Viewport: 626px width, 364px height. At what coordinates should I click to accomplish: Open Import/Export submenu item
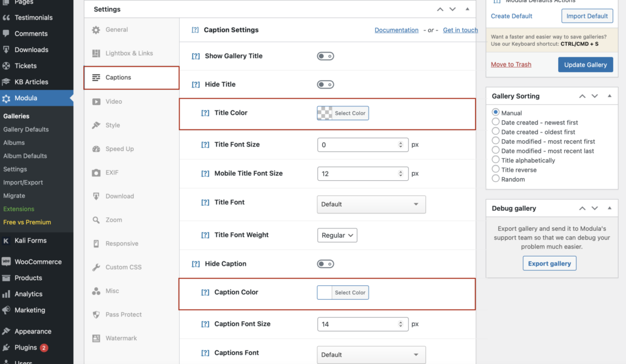23,183
